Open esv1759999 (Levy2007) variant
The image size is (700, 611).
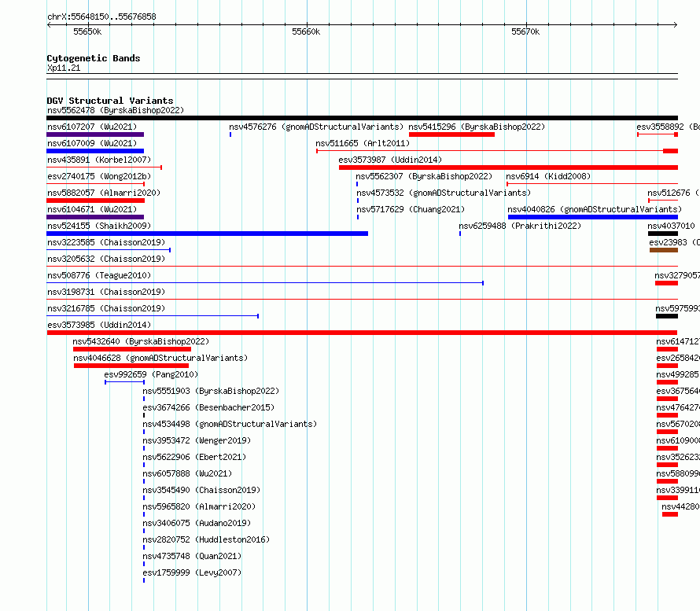coord(192,572)
